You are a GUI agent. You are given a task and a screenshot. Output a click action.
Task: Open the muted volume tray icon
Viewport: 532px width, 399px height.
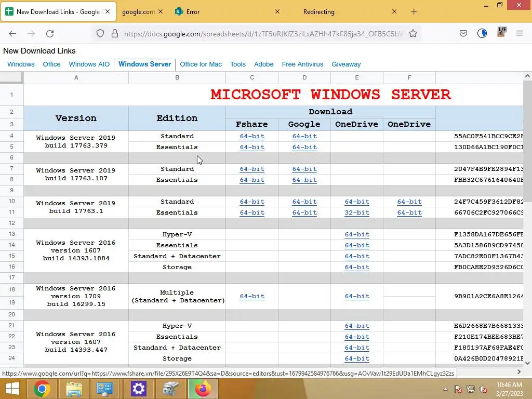[483, 389]
